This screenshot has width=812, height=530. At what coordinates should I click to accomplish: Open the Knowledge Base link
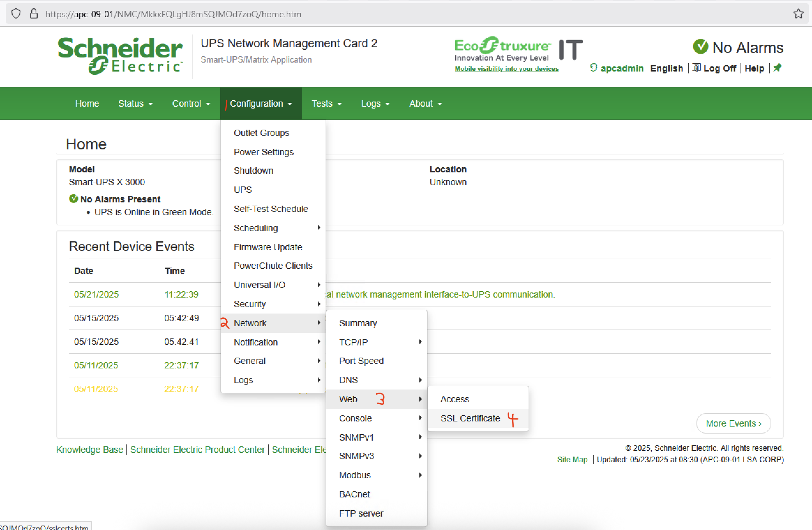[x=90, y=449]
